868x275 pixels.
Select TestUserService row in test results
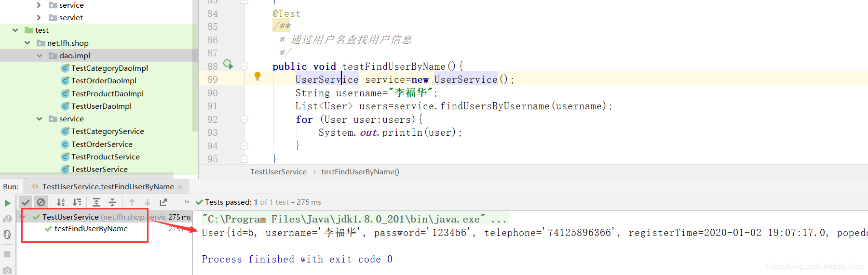tap(106, 217)
